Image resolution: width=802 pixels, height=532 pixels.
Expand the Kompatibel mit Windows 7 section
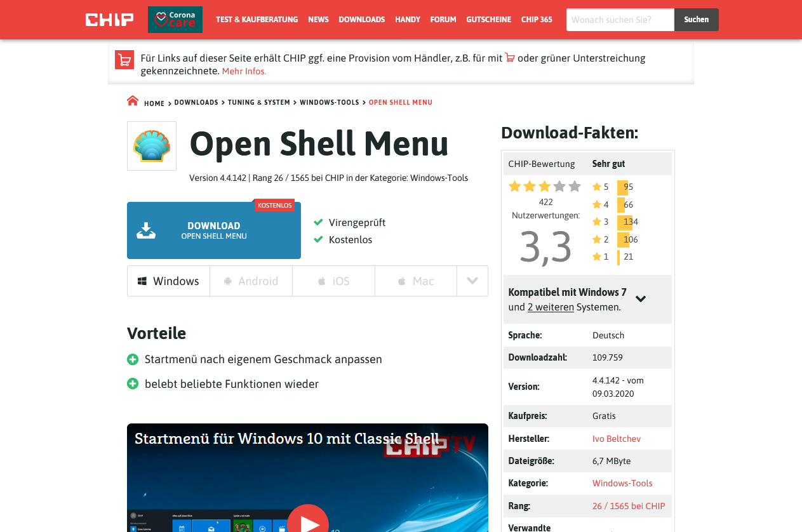click(x=641, y=298)
